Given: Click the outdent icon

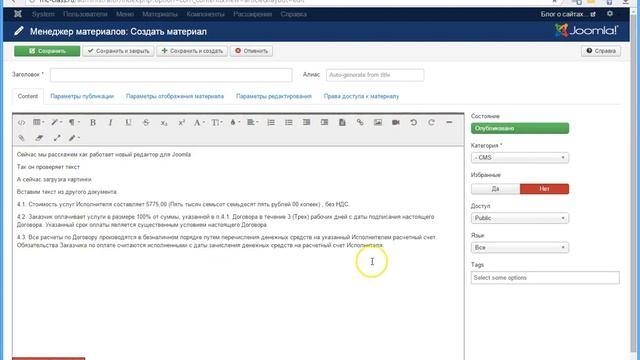Looking at the screenshot, I should [x=307, y=122].
